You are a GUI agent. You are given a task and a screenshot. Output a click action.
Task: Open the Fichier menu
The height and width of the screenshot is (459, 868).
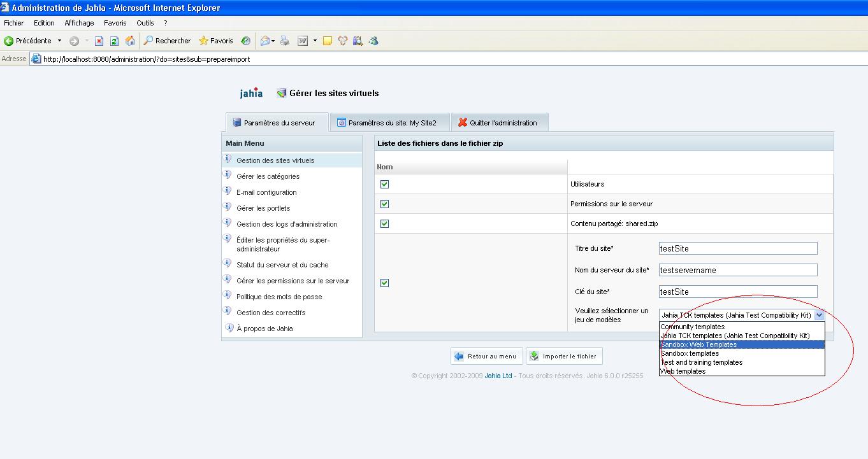13,23
